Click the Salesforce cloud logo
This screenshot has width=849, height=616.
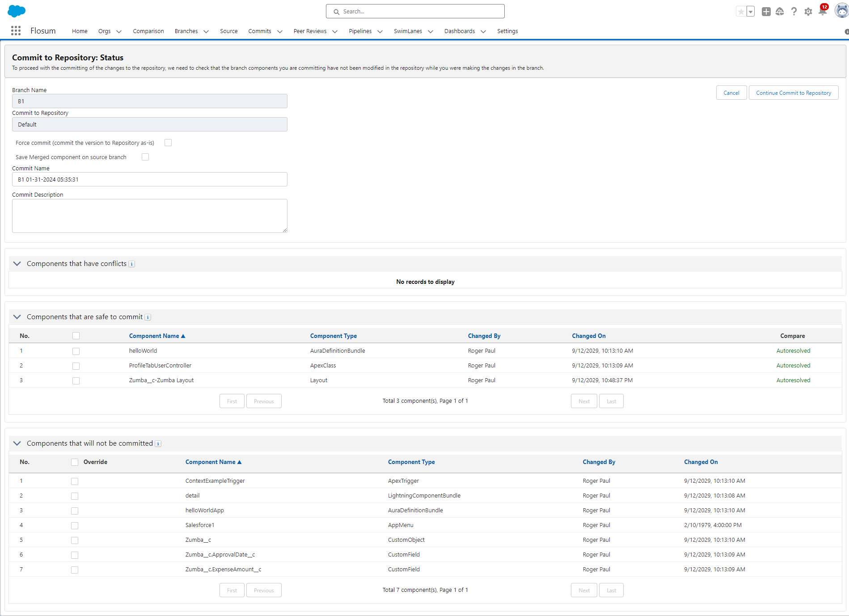(x=17, y=11)
